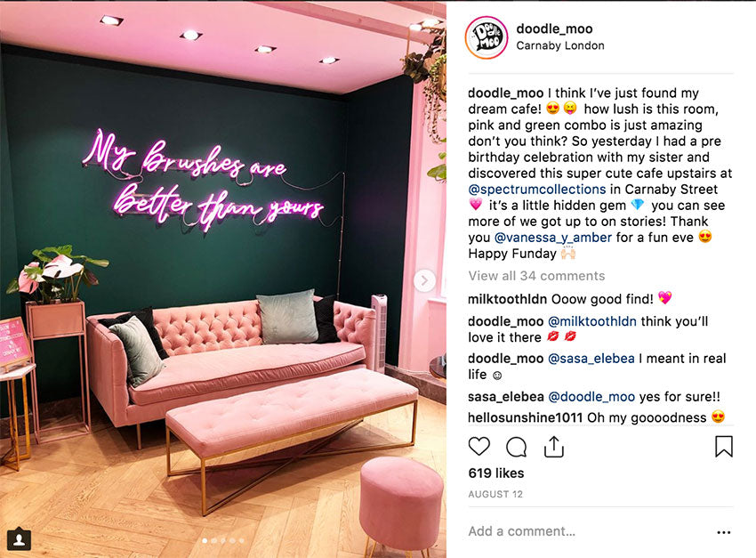Save the post with the bookmark icon

coord(724,447)
